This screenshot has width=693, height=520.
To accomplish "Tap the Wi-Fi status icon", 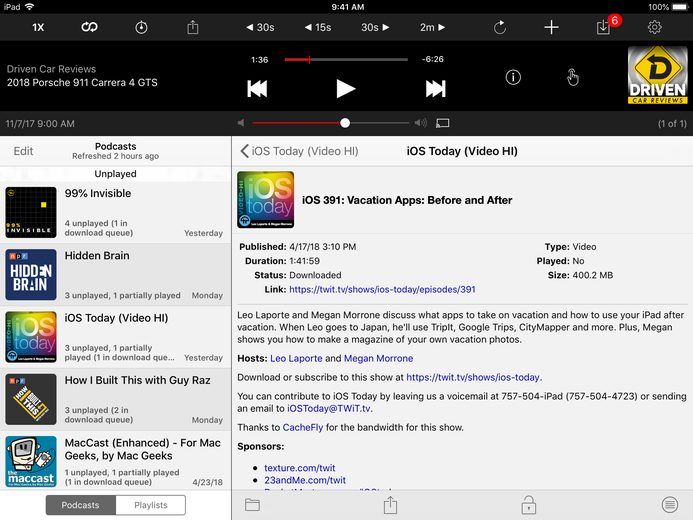I will (x=30, y=7).
